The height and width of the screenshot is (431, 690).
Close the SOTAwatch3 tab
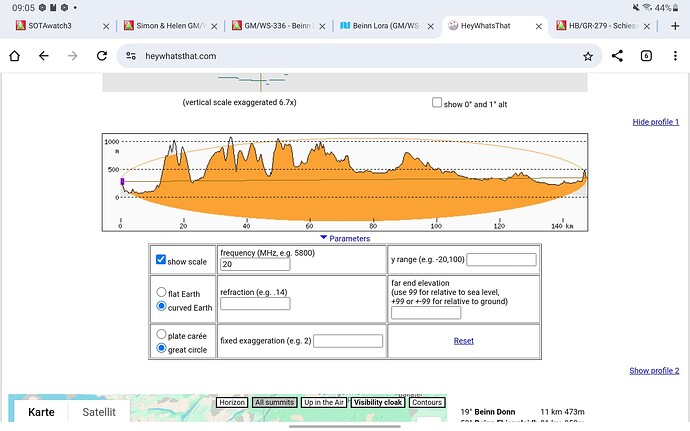coord(106,26)
